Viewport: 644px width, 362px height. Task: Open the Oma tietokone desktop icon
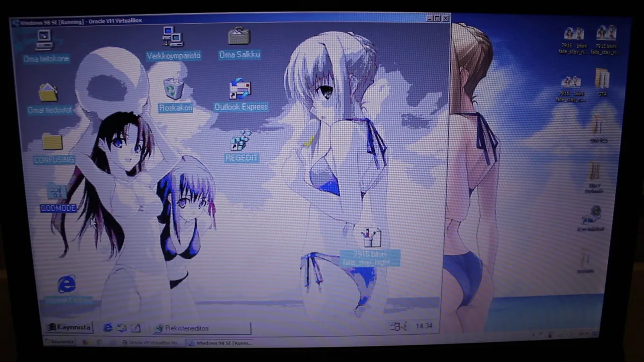pos(45,46)
